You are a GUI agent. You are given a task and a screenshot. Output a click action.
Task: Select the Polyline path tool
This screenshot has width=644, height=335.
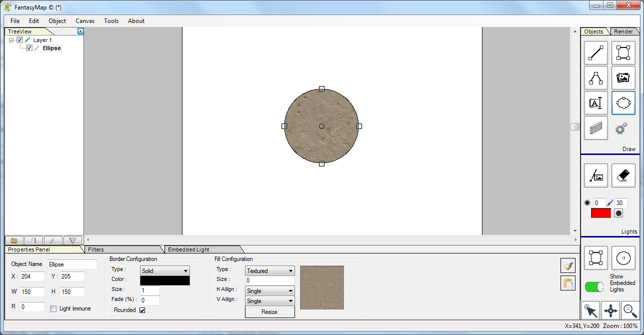(x=596, y=78)
